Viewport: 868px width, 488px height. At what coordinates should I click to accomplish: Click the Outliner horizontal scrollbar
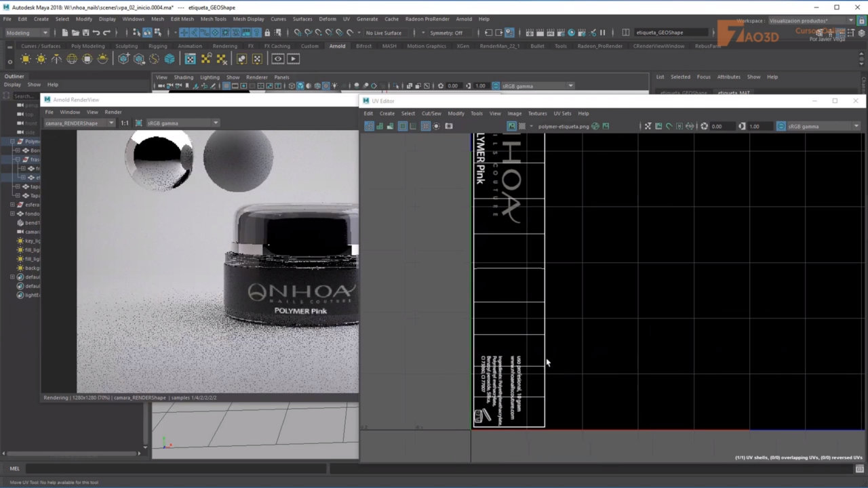[71, 453]
